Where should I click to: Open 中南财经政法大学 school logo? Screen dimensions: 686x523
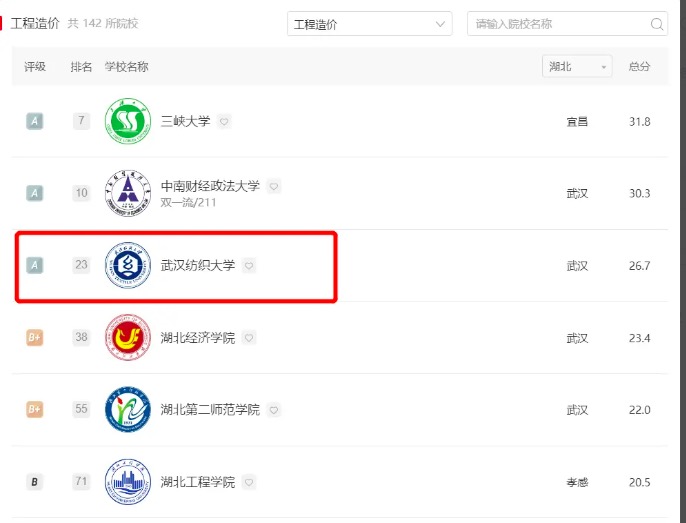128,193
